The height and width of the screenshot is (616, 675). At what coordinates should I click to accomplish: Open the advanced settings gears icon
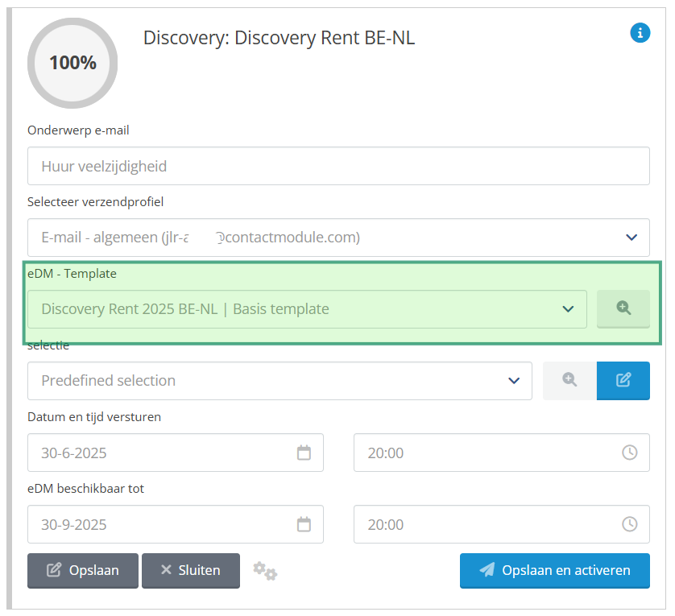tap(265, 571)
